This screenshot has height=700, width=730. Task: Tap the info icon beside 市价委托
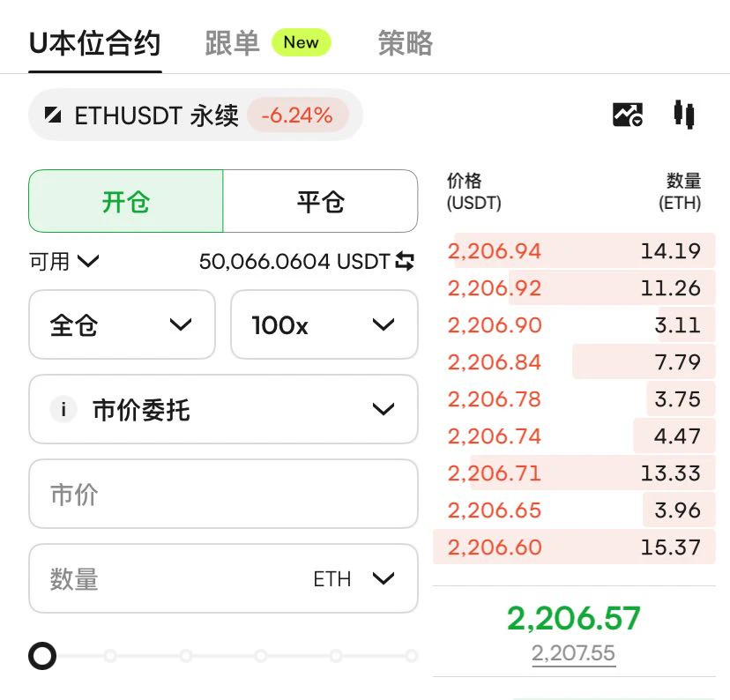tap(63, 410)
